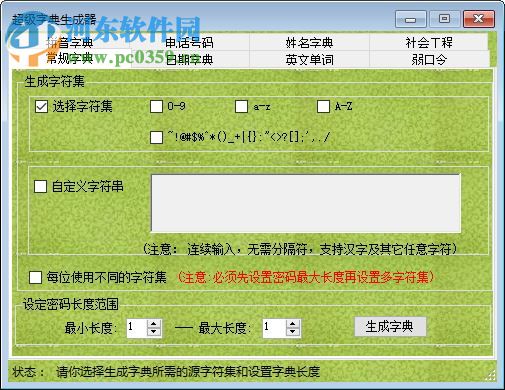
Task: Decrease 最小长度 with the down arrow
Action: click(154, 332)
